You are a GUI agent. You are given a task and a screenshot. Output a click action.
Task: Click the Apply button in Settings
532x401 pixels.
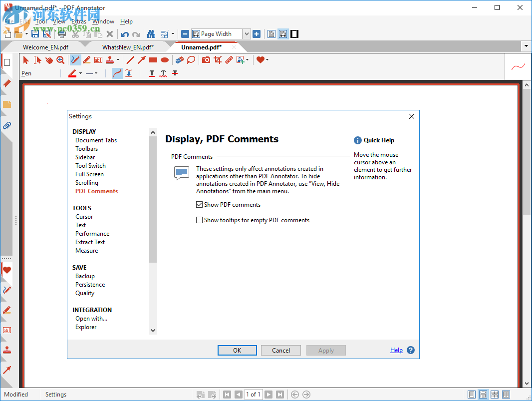(326, 350)
